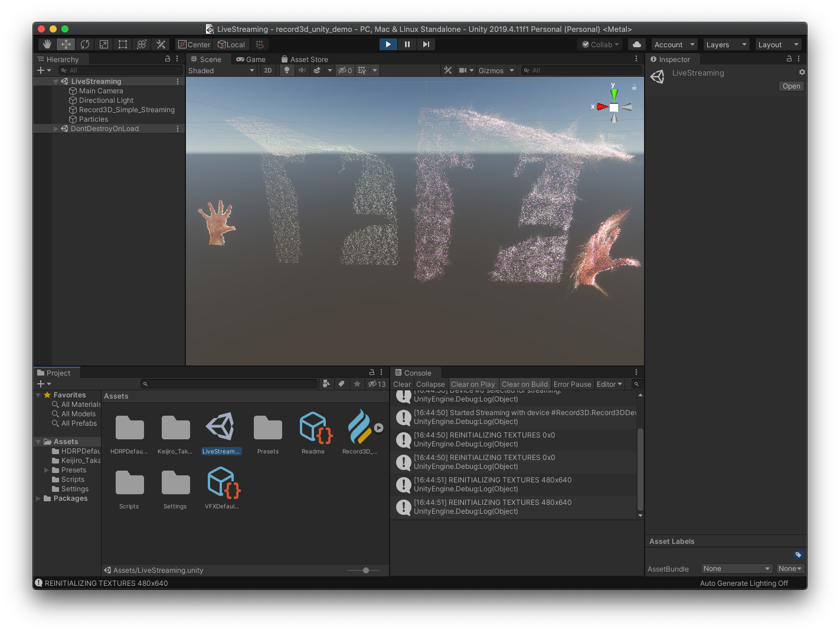This screenshot has width=840, height=633.
Task: Select Main Camera in Hierarchy
Action: click(101, 91)
